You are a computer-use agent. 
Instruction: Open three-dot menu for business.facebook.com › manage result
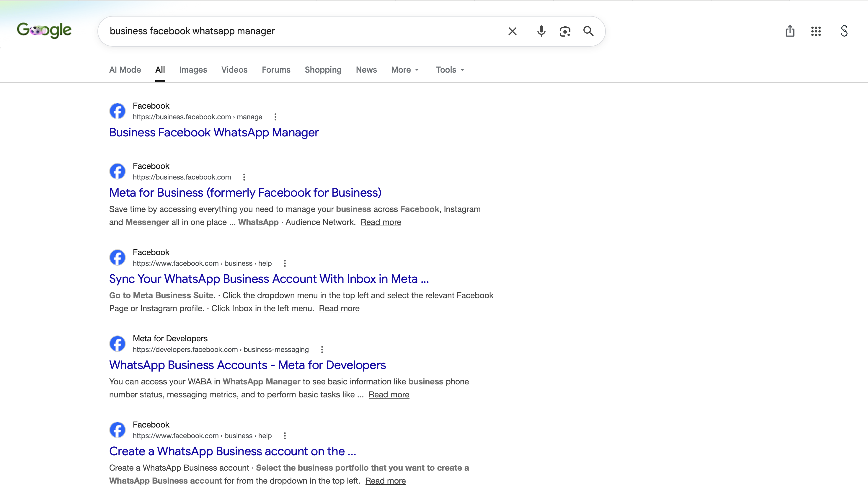click(275, 117)
